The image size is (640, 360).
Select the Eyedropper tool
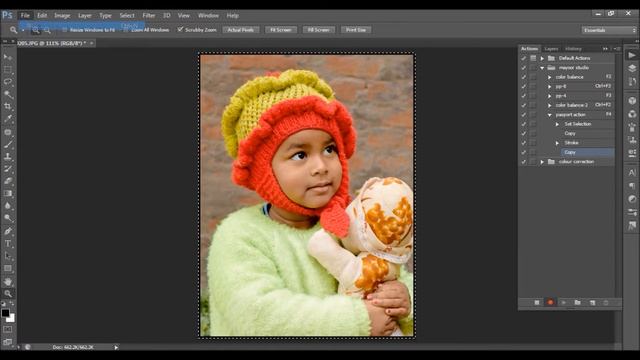click(x=8, y=119)
